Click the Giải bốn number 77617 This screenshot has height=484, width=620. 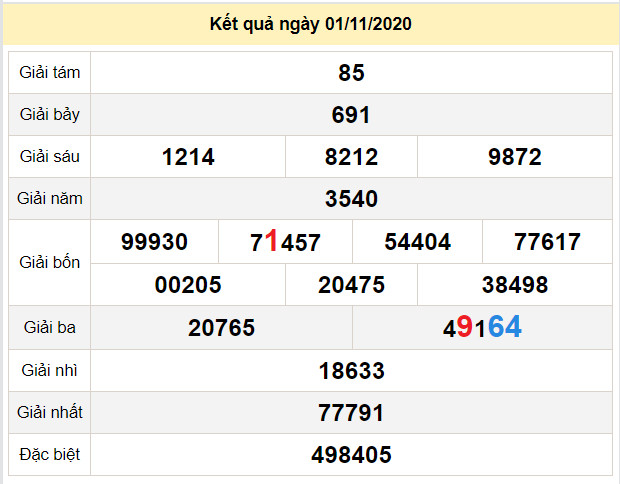point(547,242)
